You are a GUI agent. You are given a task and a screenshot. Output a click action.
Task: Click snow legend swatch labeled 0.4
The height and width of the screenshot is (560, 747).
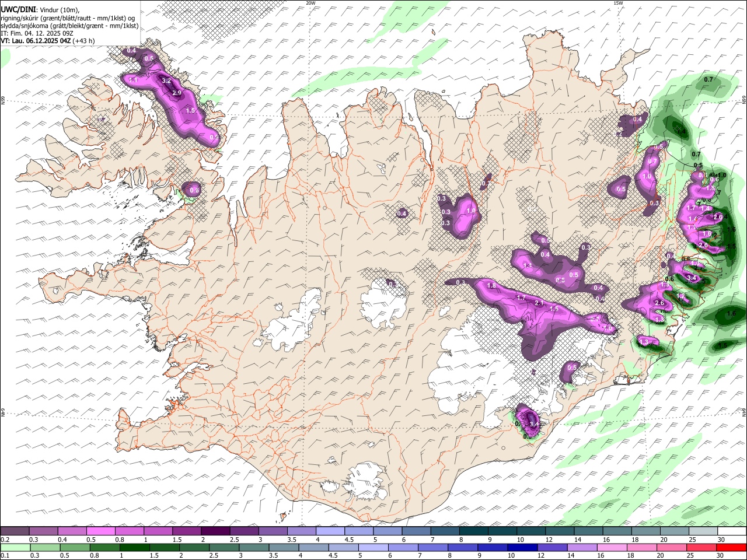72,531
